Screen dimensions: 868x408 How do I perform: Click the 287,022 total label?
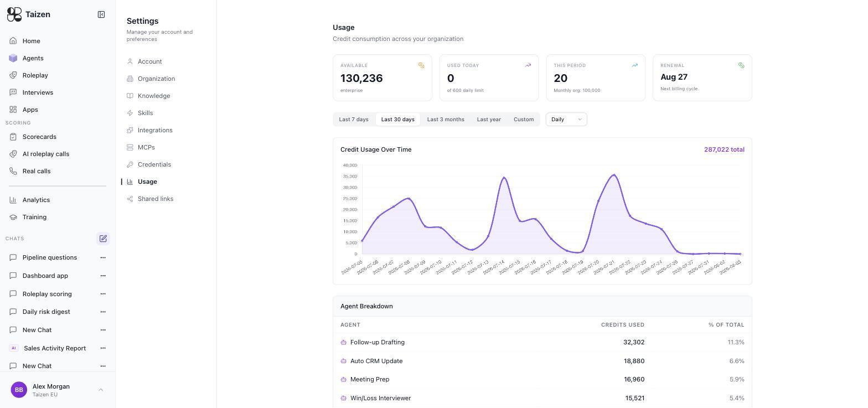[x=724, y=149]
